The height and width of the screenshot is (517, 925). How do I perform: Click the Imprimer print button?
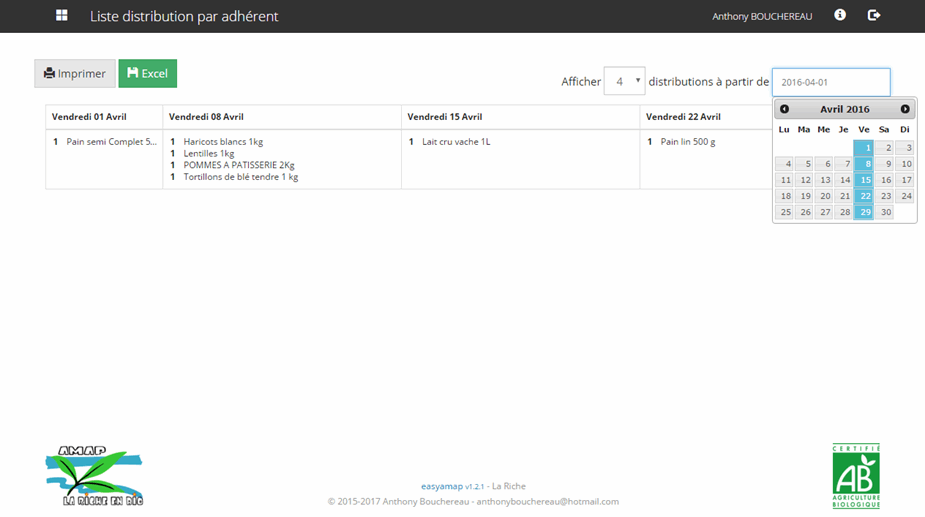click(75, 74)
